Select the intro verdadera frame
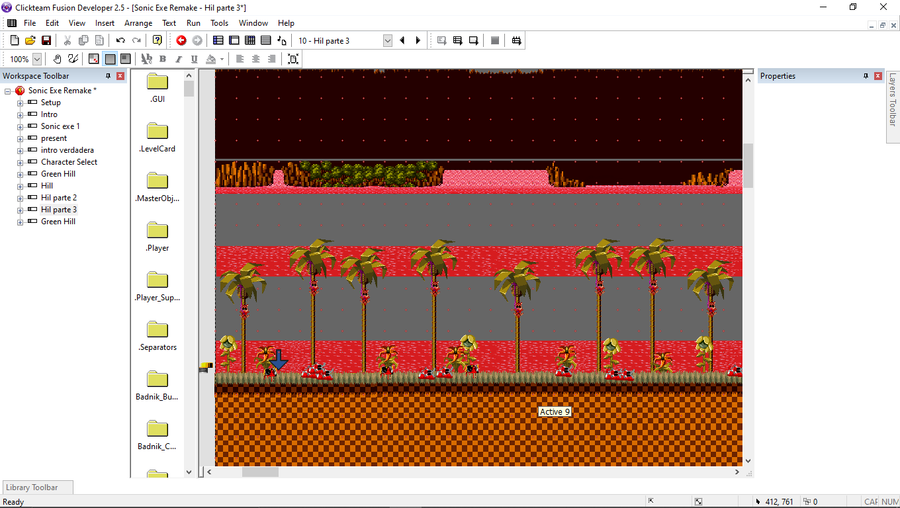Viewport: 900px width, 508px height. click(x=67, y=150)
